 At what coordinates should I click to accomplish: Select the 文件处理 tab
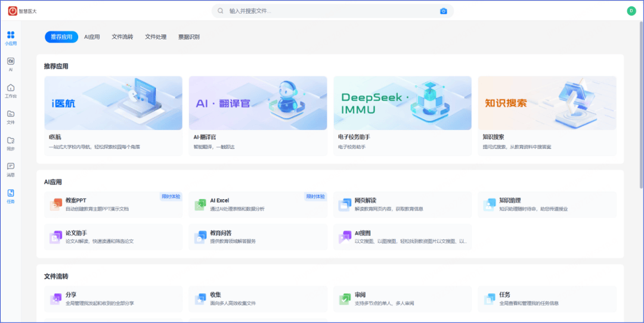click(156, 37)
